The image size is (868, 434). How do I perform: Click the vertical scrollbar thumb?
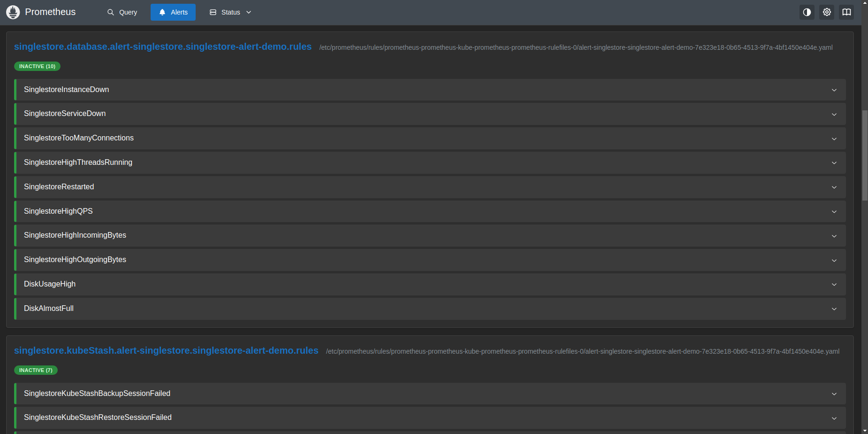click(x=865, y=155)
